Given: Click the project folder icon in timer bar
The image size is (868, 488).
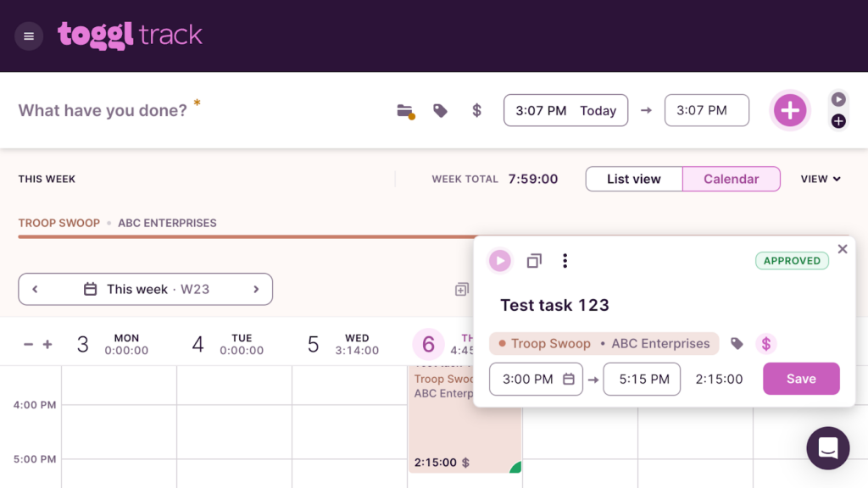Looking at the screenshot, I should (405, 111).
